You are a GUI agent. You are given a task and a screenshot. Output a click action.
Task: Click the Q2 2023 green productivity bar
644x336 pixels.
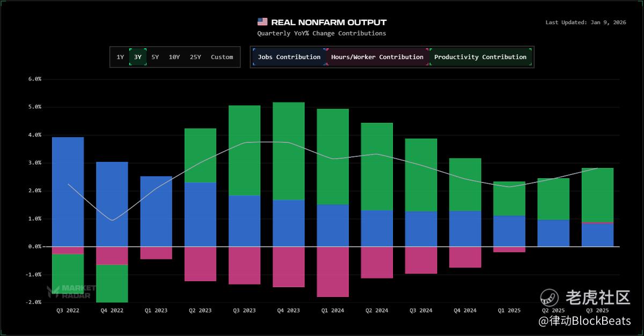point(200,156)
